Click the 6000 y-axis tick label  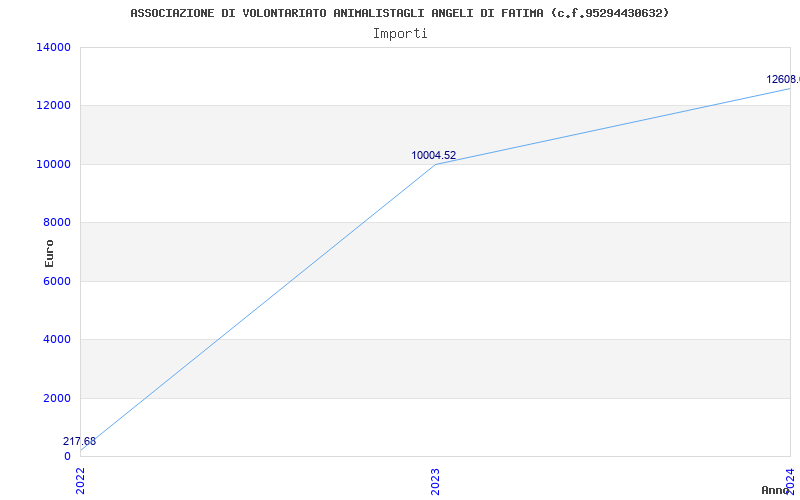pyautogui.click(x=57, y=281)
